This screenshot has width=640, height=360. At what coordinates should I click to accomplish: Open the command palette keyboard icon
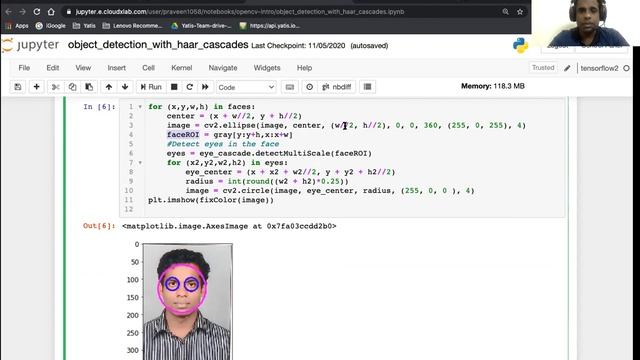coord(289,87)
